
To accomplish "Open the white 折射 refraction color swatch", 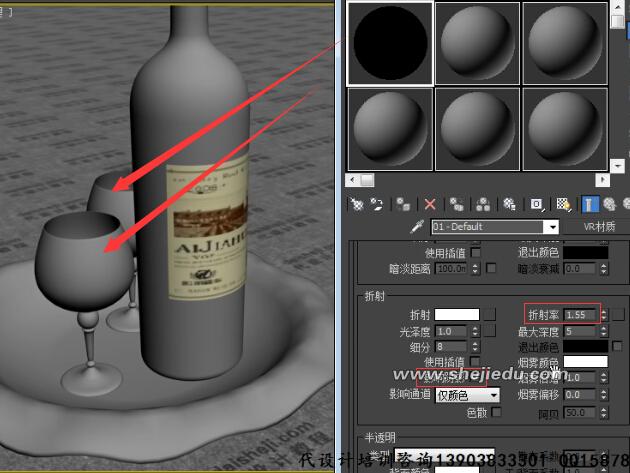I will point(457,315).
